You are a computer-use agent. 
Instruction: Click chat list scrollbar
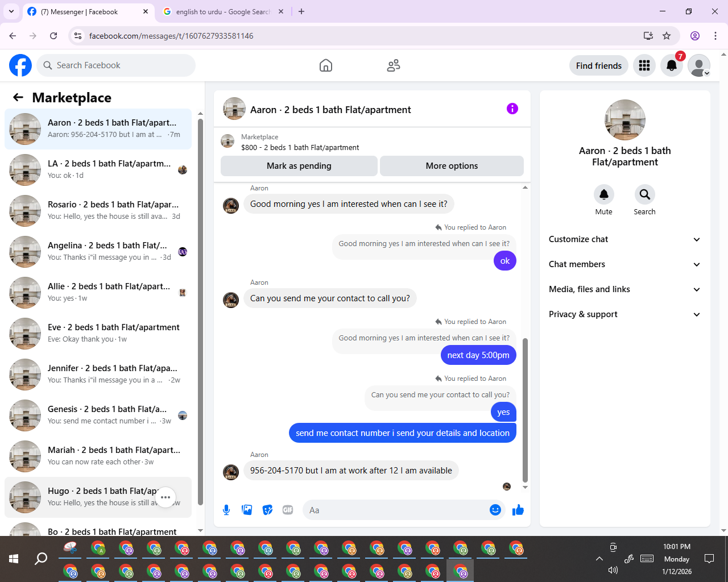click(200, 311)
